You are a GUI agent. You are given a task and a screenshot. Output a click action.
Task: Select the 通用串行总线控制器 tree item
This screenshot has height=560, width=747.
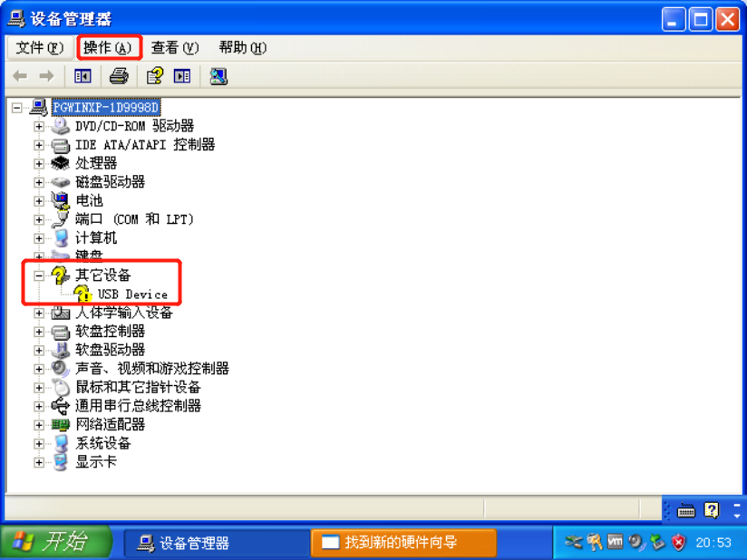(x=138, y=406)
